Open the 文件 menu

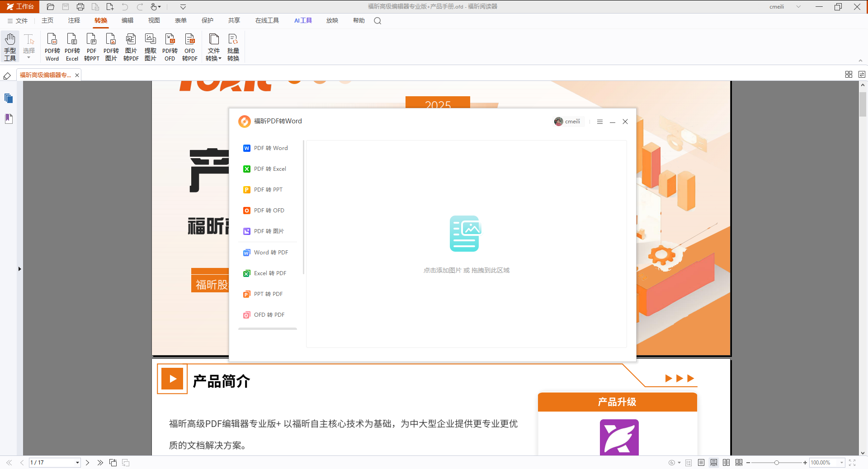(x=18, y=21)
